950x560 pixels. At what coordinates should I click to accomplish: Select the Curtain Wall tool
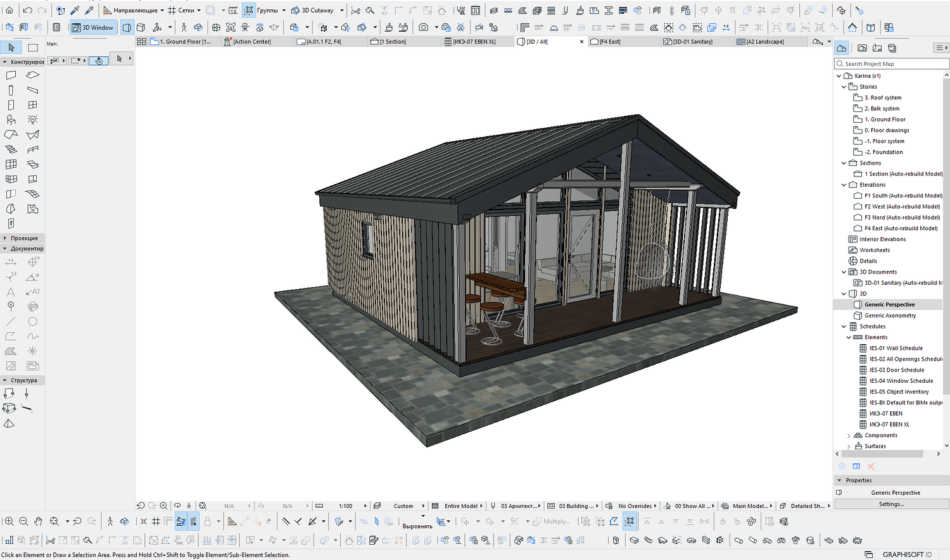click(x=11, y=165)
